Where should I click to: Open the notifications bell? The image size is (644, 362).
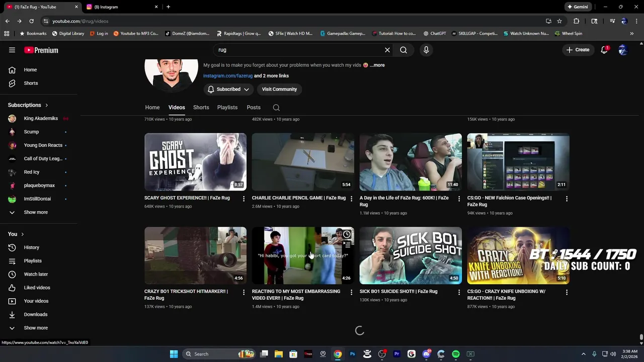(604, 50)
